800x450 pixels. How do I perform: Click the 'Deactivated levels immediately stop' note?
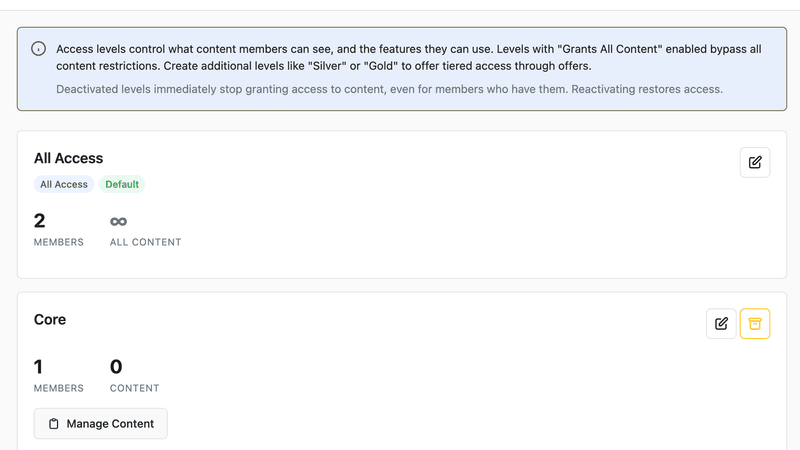[389, 89]
